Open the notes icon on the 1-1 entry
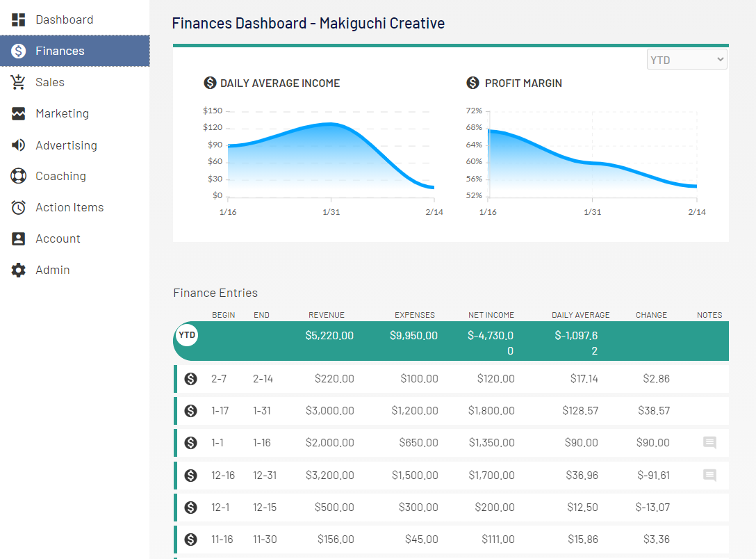Screen dimensions: 756x559 [709, 443]
